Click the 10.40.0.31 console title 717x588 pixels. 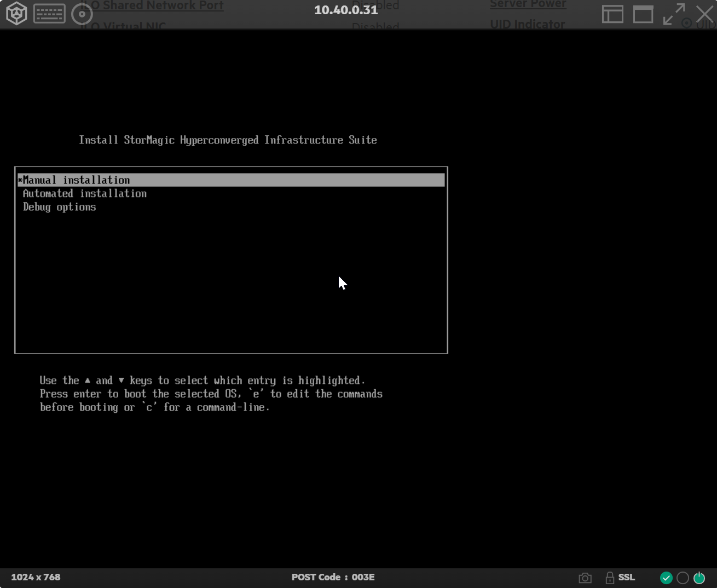(346, 10)
